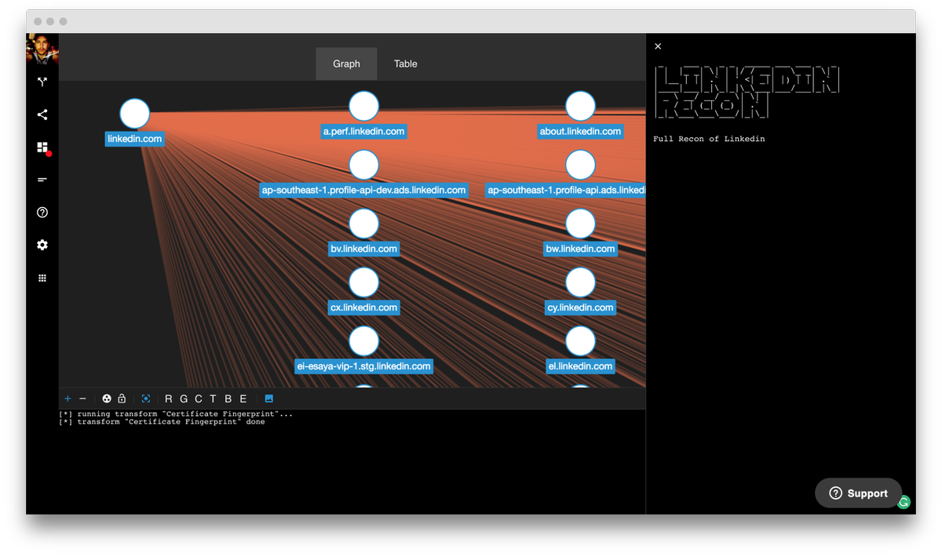Click the image export icon in toolbar
The height and width of the screenshot is (560, 942).
tap(269, 398)
